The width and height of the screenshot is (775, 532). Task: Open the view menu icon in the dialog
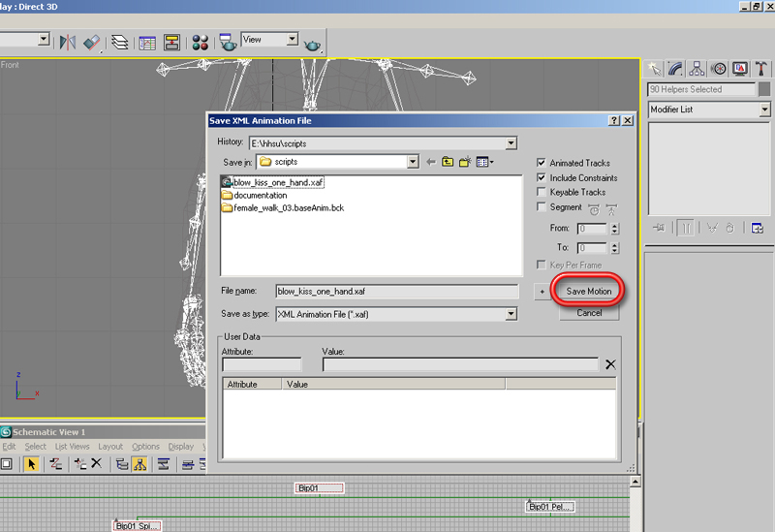(485, 162)
